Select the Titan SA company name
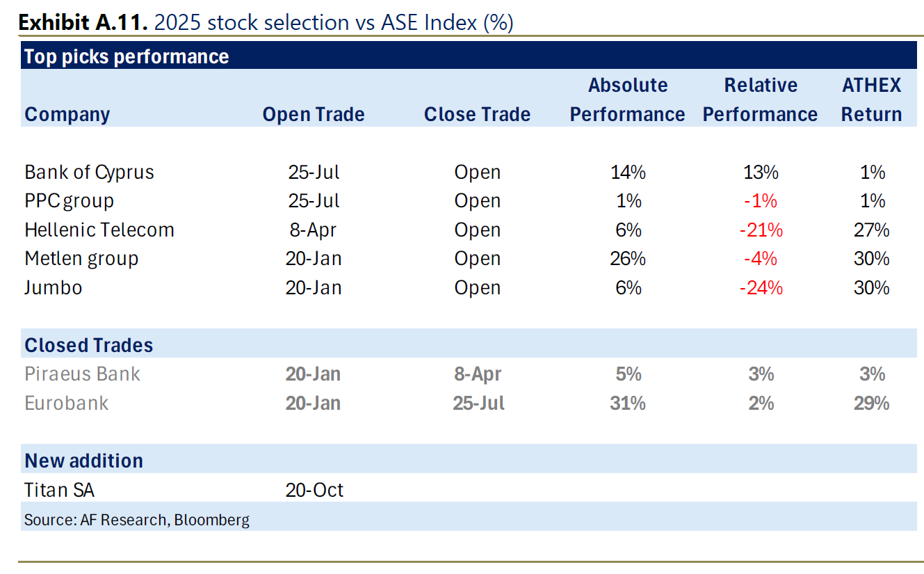Viewport: 924px width, 574px height. pyautogui.click(x=59, y=490)
